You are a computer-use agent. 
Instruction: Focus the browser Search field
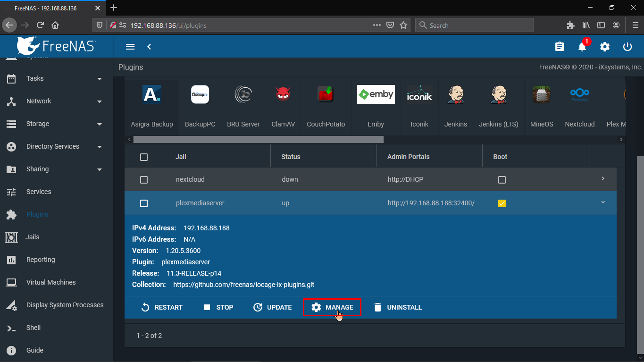474,25
